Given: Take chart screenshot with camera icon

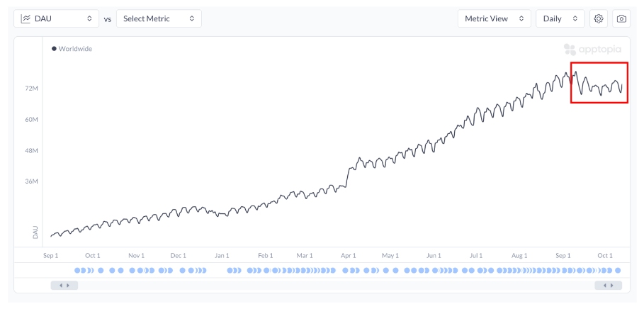Looking at the screenshot, I should pos(621,18).
